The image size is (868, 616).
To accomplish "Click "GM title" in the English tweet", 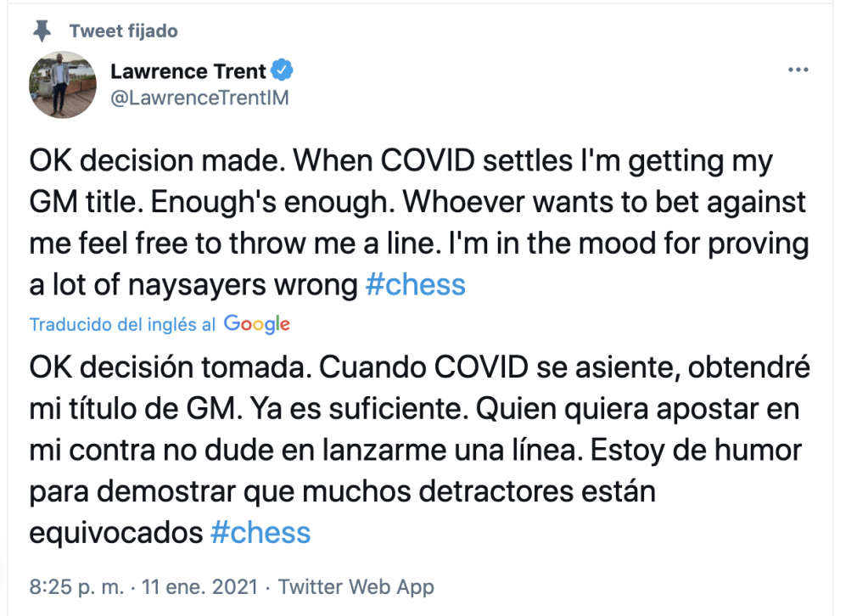I will click(95, 202).
